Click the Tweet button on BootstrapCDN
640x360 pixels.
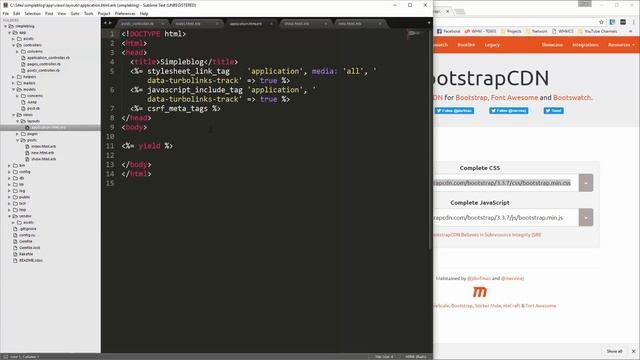pyautogui.click(x=553, y=111)
